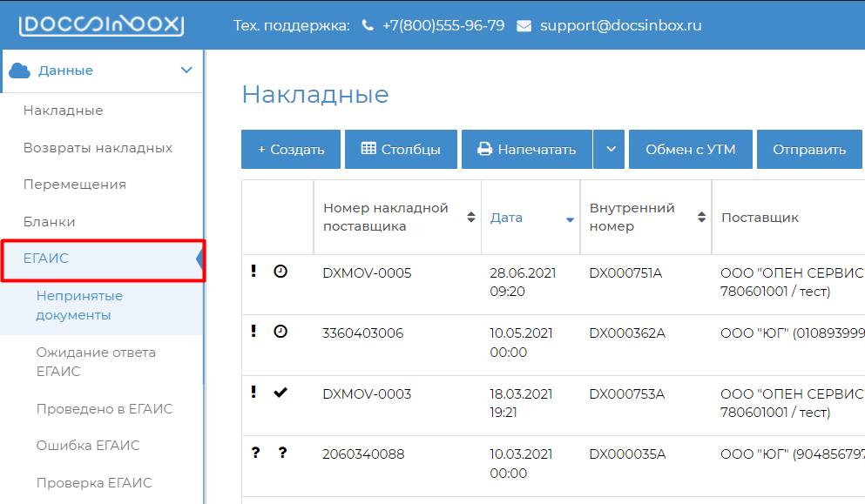Click the checkmark status icon for DXMOV-0003
The image size is (865, 504).
pos(280,393)
